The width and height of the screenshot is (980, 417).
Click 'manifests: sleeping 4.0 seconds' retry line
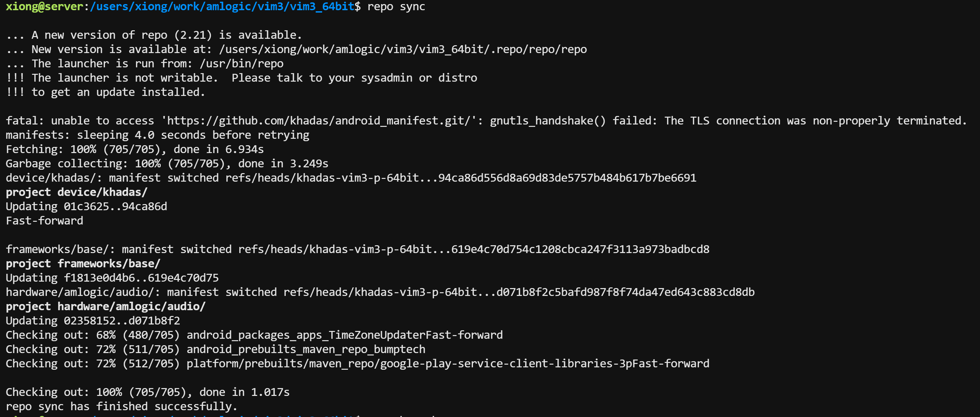pos(158,135)
